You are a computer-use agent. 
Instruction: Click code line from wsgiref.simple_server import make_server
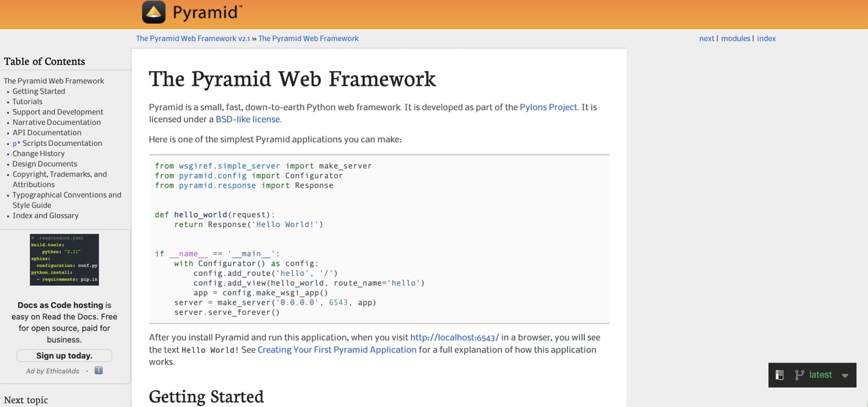(263, 166)
